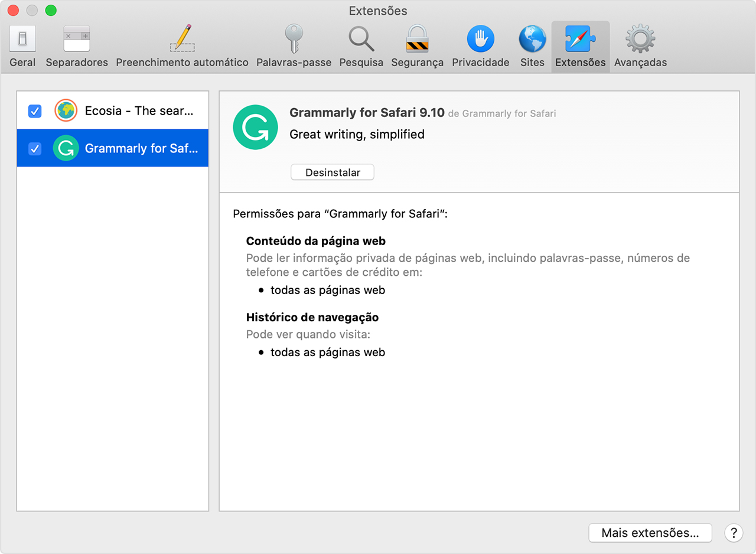Click the Grammarly for Safari 9.10 title
This screenshot has height=554, width=756.
point(367,113)
